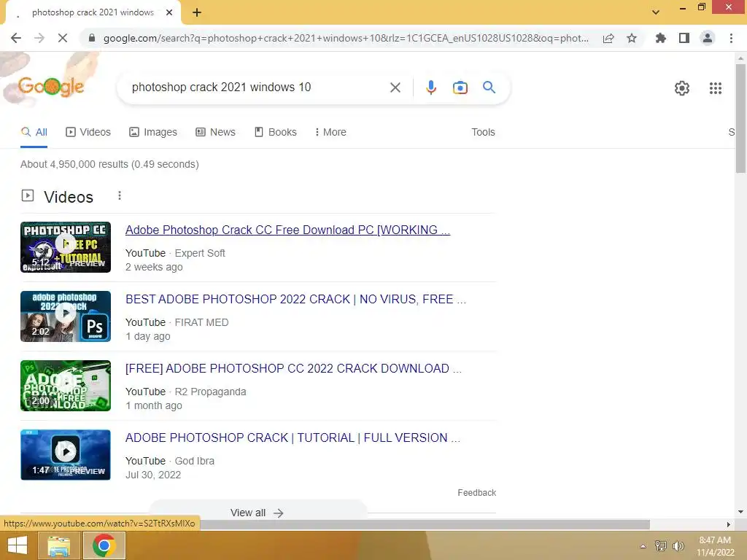Open the Windows Start menu
The width and height of the screenshot is (747, 560).
point(18,545)
